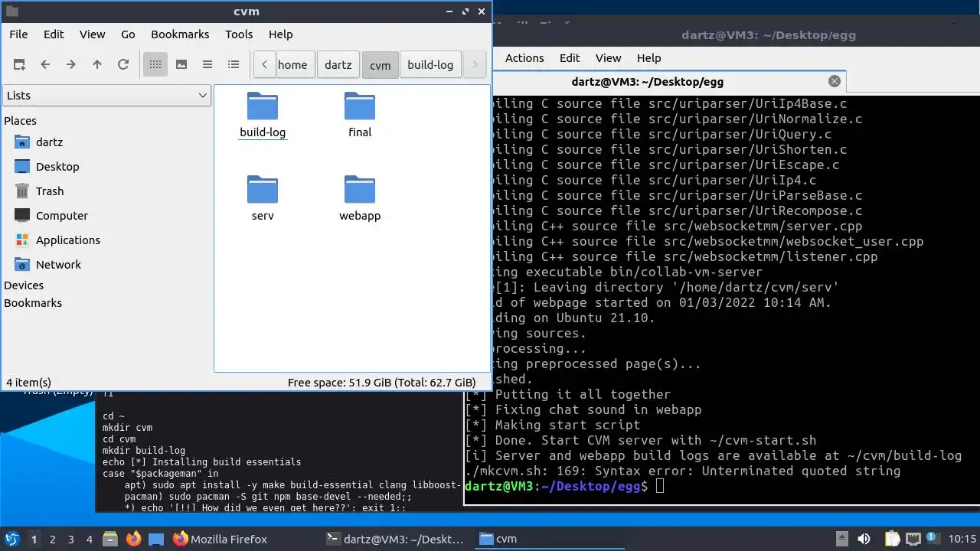Switch to workspace 2
The width and height of the screenshot is (980, 551).
coord(53,540)
